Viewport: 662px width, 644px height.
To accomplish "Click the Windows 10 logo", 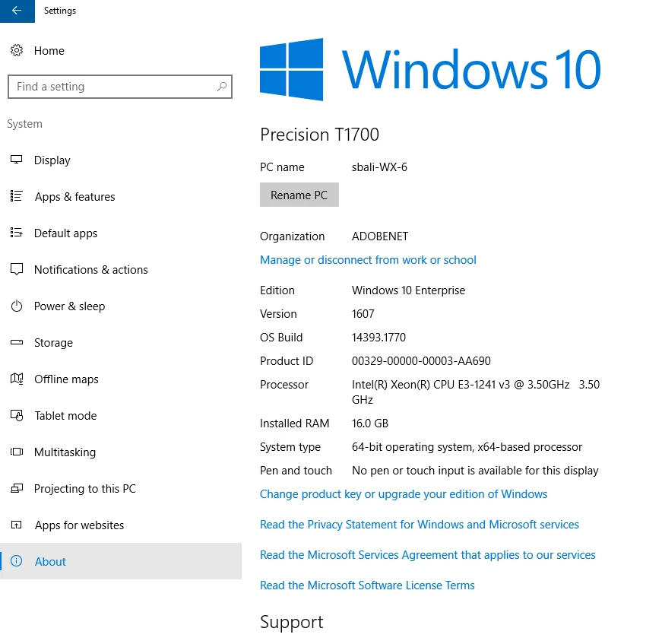I will click(430, 69).
